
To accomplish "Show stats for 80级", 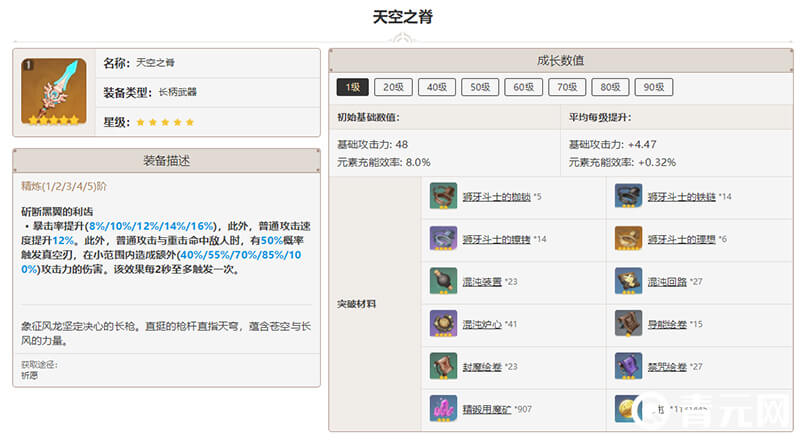I will [x=610, y=87].
